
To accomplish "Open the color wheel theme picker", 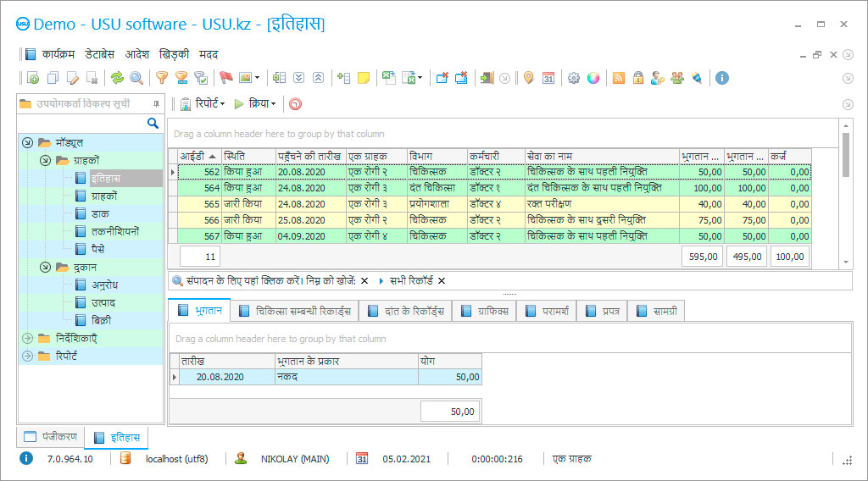I will 593,78.
